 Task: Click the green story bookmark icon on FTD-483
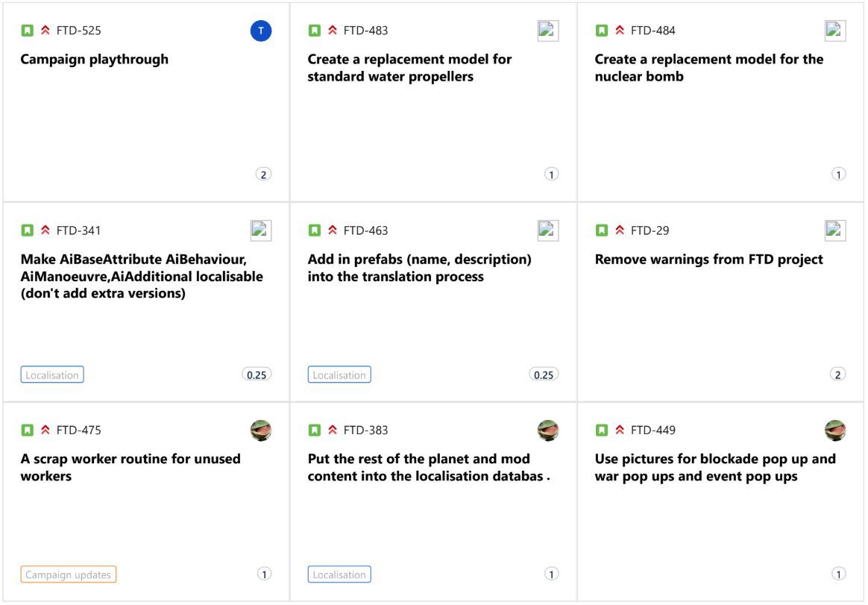pos(315,31)
